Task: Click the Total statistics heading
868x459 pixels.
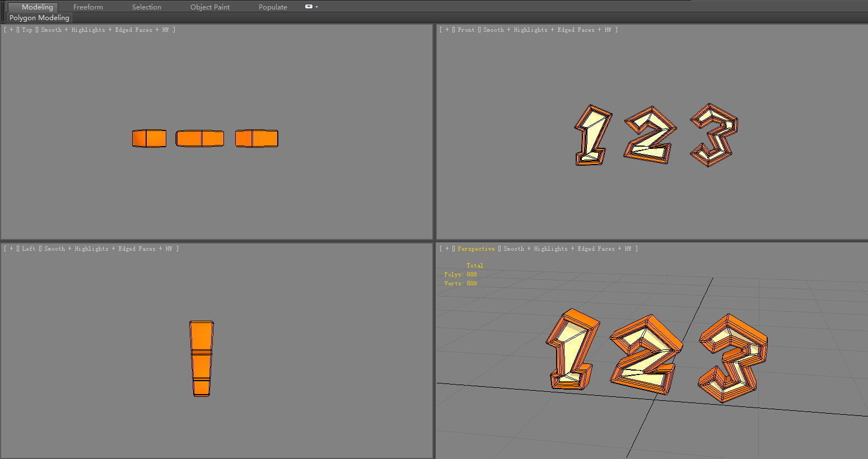Action: coord(475,265)
